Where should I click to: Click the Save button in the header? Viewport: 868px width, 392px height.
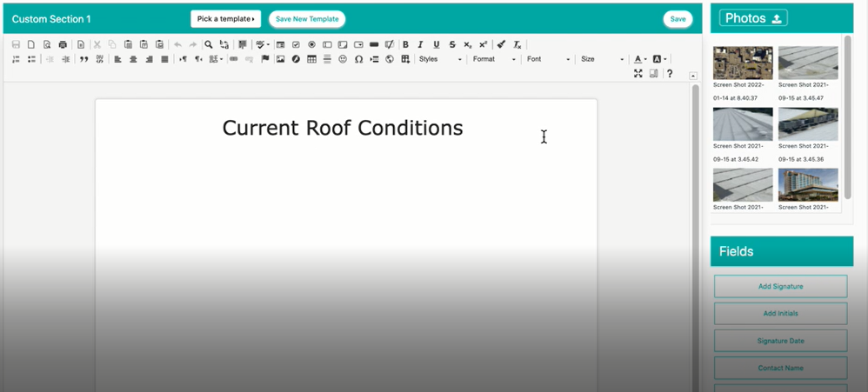[x=678, y=19]
